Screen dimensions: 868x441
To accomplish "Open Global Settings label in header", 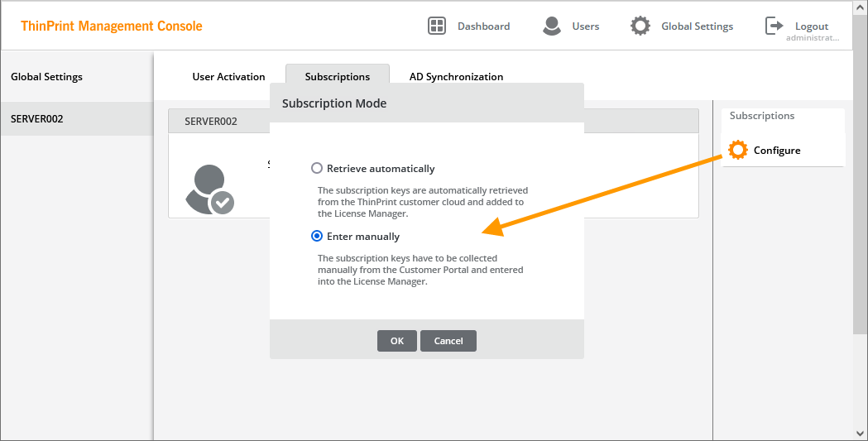I will point(697,26).
